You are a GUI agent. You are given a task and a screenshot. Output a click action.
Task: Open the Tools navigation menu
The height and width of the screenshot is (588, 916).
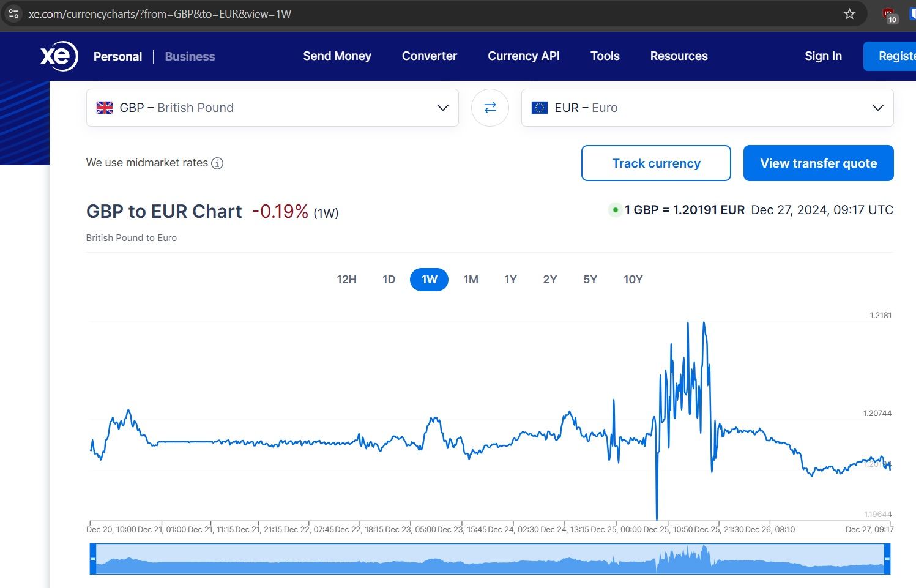coord(605,56)
